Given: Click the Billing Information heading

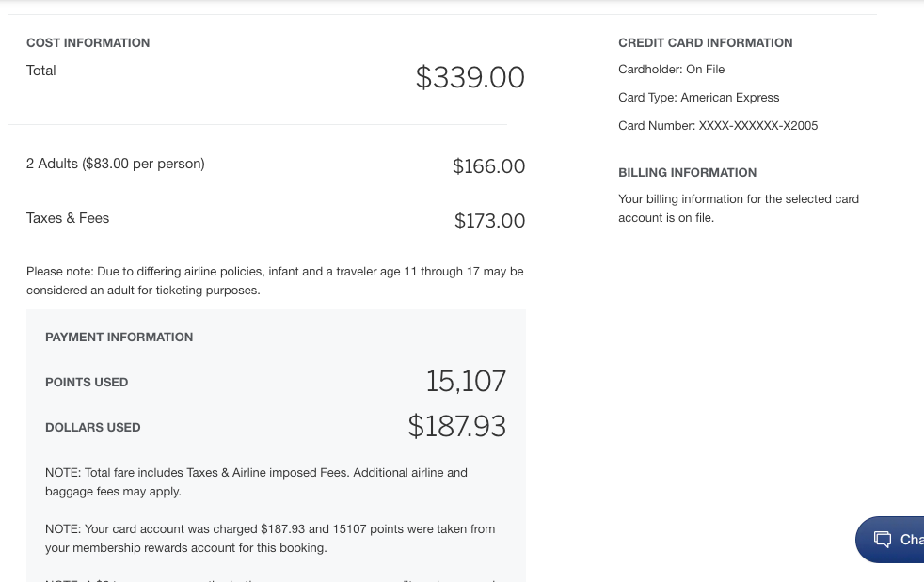Looking at the screenshot, I should click(x=687, y=173).
